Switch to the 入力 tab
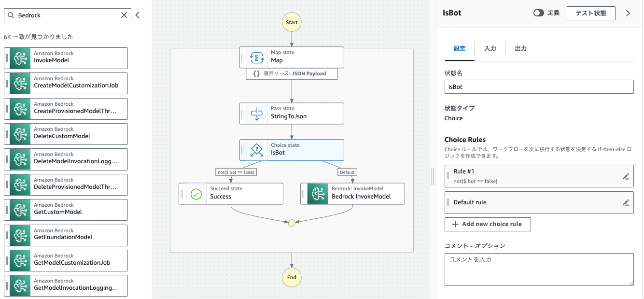The image size is (644, 299). 490,48
